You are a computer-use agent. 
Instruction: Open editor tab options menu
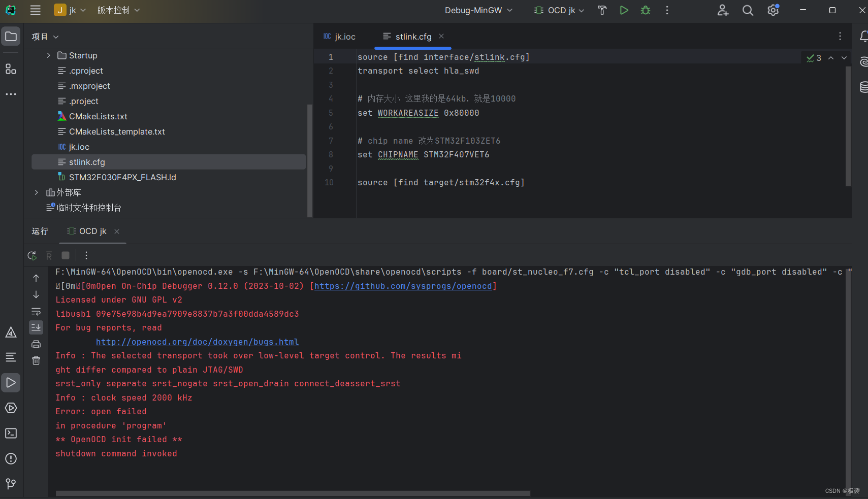click(840, 36)
